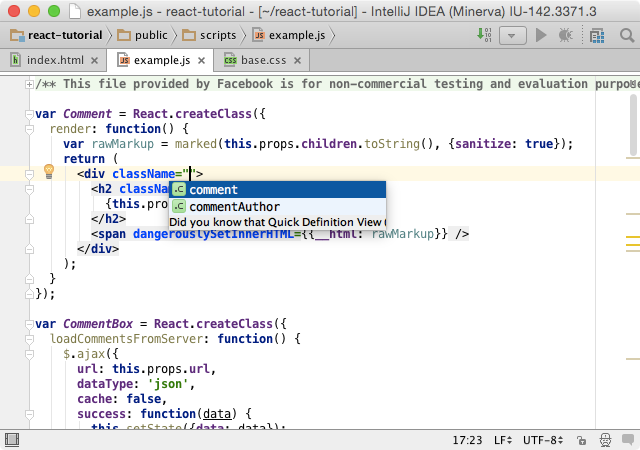Click the Debug bug icon
640x450 pixels.
coord(566,36)
